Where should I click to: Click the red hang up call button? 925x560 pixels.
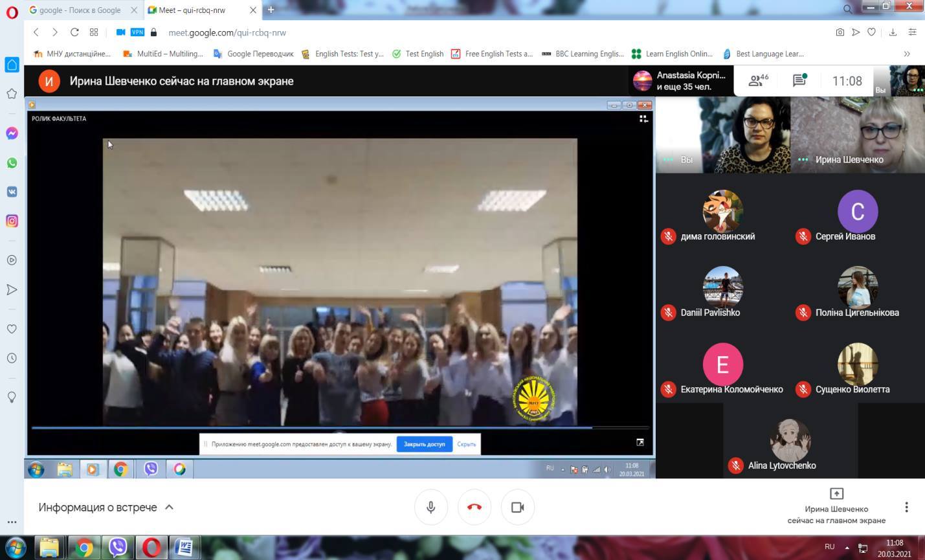474,507
